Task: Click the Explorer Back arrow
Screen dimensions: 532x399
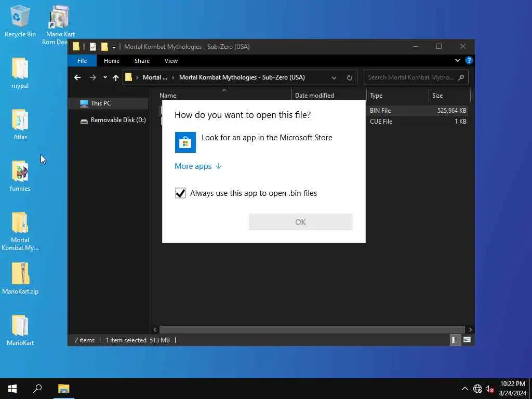Action: (77, 78)
